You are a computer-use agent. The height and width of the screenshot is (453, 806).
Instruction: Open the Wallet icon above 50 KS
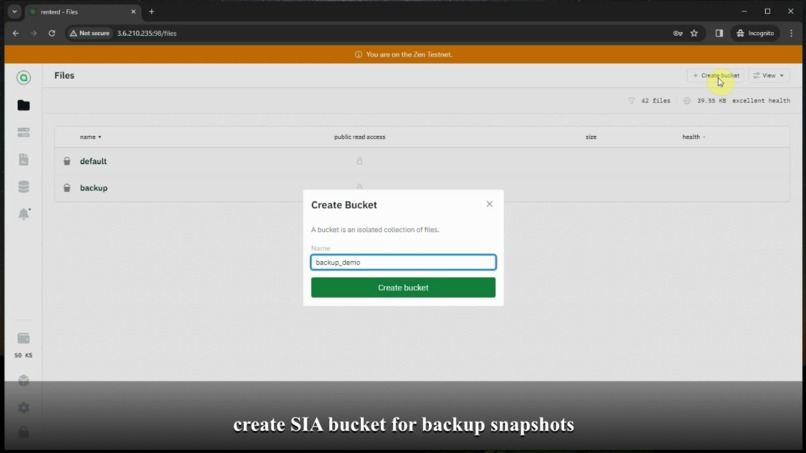[24, 338]
